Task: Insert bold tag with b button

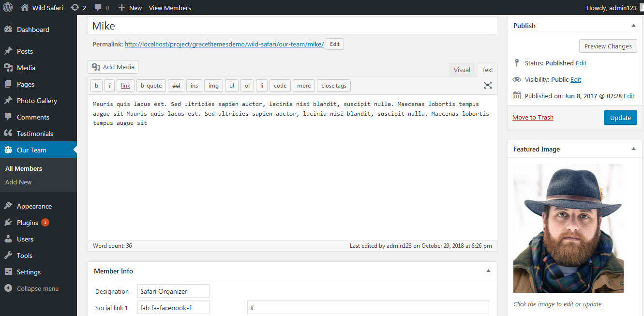Action: pos(96,86)
